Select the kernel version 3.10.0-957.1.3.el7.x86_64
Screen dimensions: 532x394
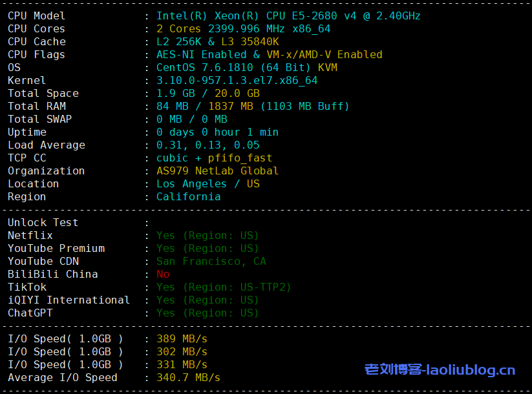(x=237, y=80)
